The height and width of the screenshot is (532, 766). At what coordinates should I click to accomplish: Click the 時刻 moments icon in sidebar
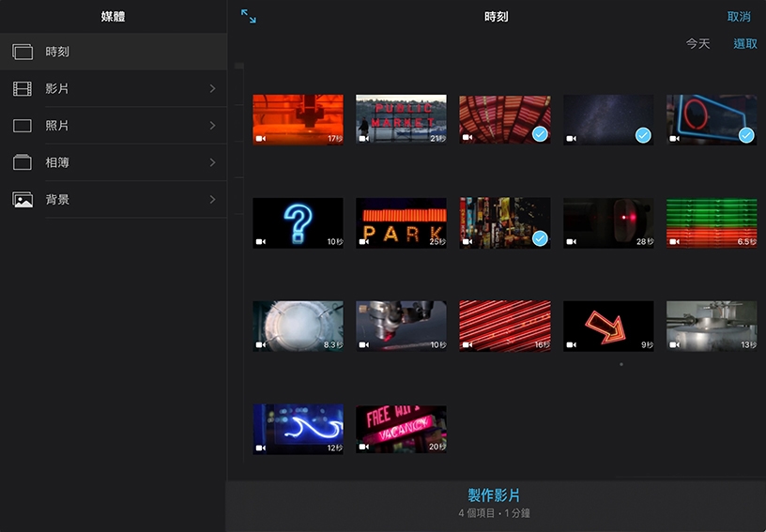pos(23,52)
